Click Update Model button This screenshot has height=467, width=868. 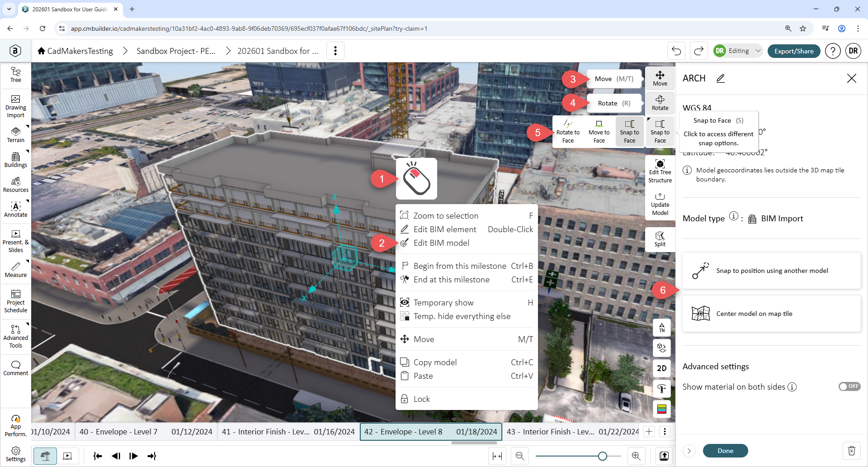point(660,204)
